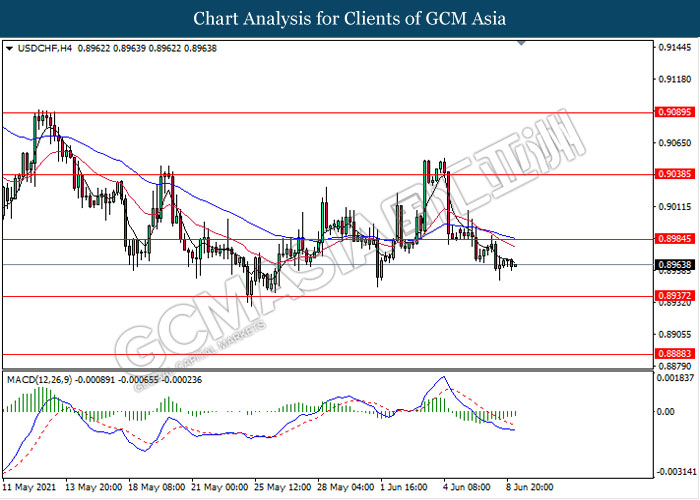The image size is (700, 500).
Task: Click the 0.90650 price axis value
Action: [x=675, y=143]
